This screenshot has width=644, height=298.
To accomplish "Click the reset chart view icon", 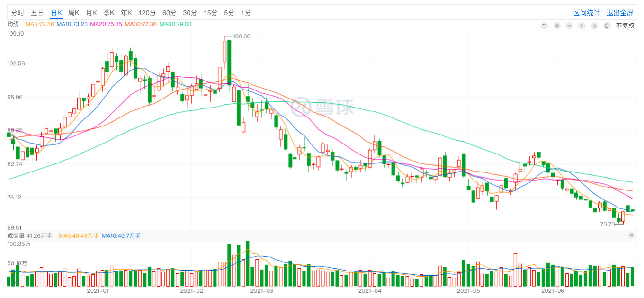I will coord(545,26).
